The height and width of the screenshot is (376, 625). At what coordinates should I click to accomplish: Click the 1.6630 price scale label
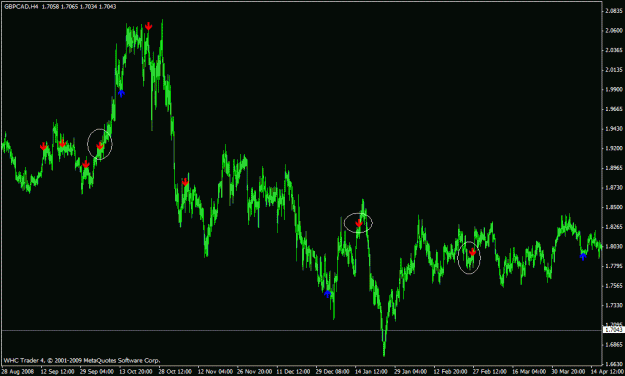coord(614,364)
